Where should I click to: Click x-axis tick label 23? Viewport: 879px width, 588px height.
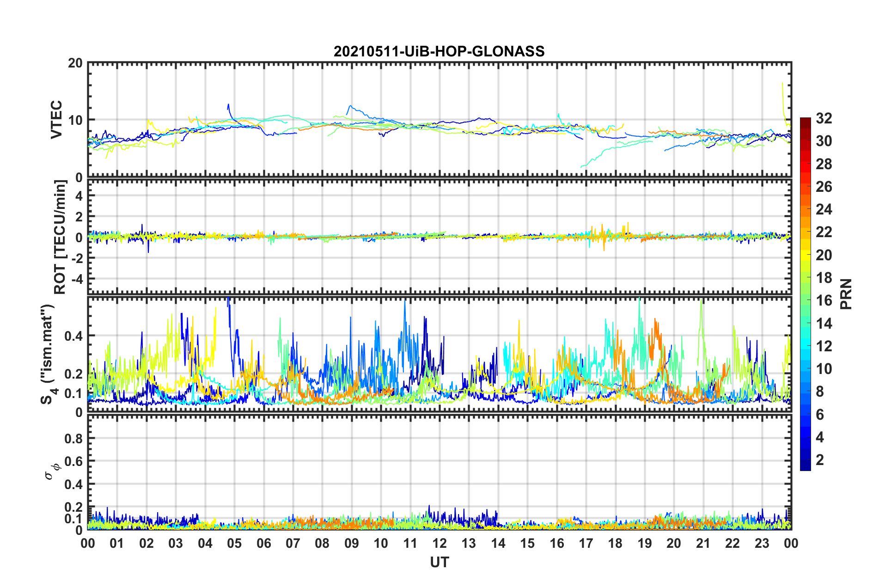click(x=762, y=543)
